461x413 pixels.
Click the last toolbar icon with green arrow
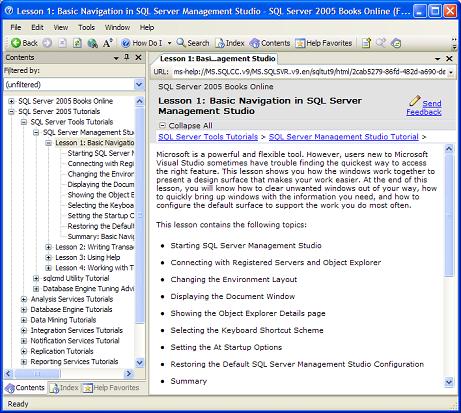pos(396,43)
